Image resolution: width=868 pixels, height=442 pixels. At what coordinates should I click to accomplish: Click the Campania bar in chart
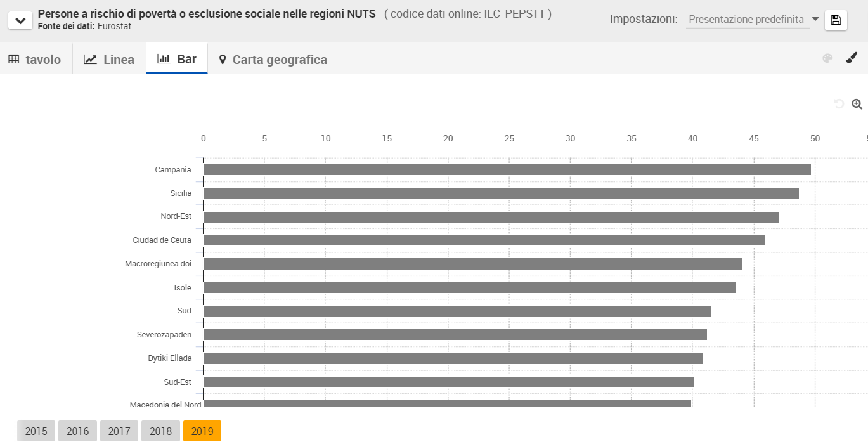click(507, 170)
